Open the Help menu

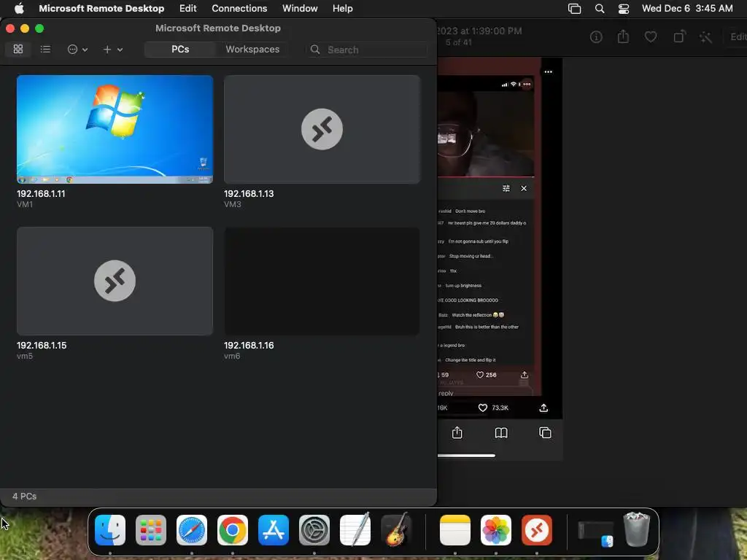tap(343, 8)
